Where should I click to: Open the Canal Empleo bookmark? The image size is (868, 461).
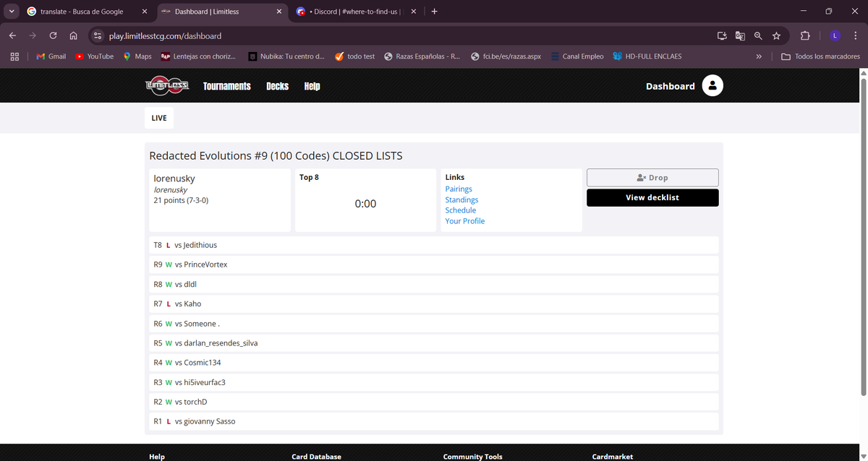(576, 56)
